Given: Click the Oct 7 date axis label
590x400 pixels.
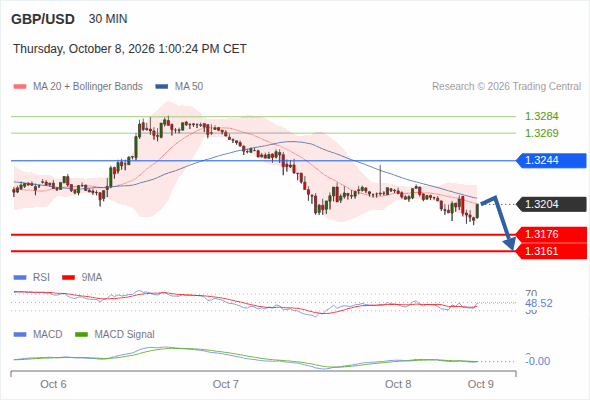Looking at the screenshot, I should [225, 384].
